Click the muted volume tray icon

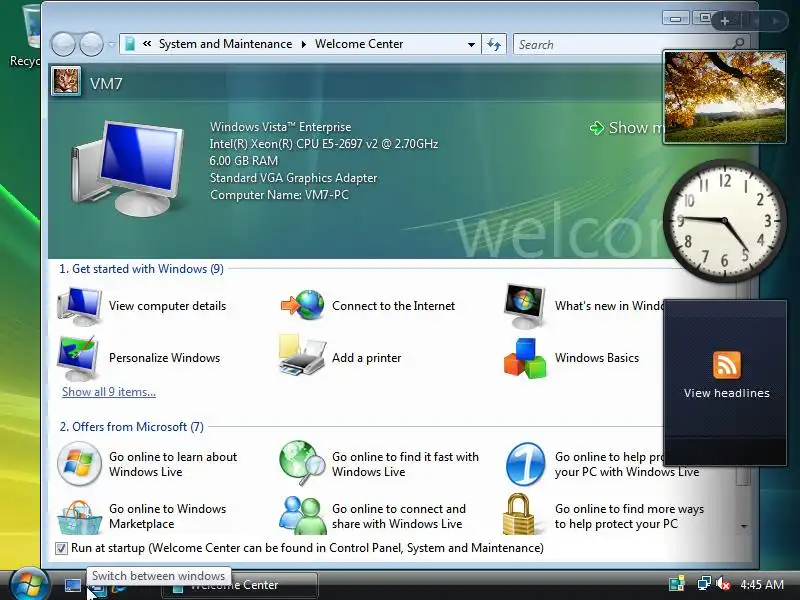pos(722,583)
